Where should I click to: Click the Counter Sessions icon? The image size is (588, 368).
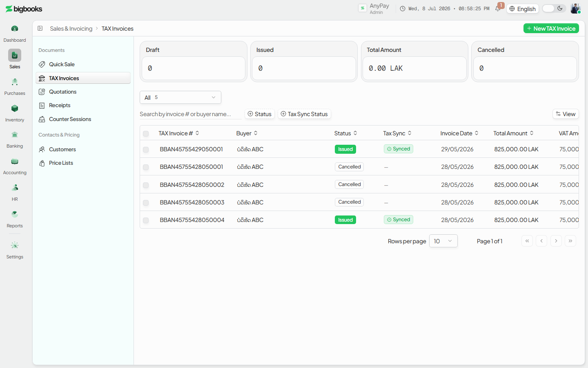tap(42, 119)
